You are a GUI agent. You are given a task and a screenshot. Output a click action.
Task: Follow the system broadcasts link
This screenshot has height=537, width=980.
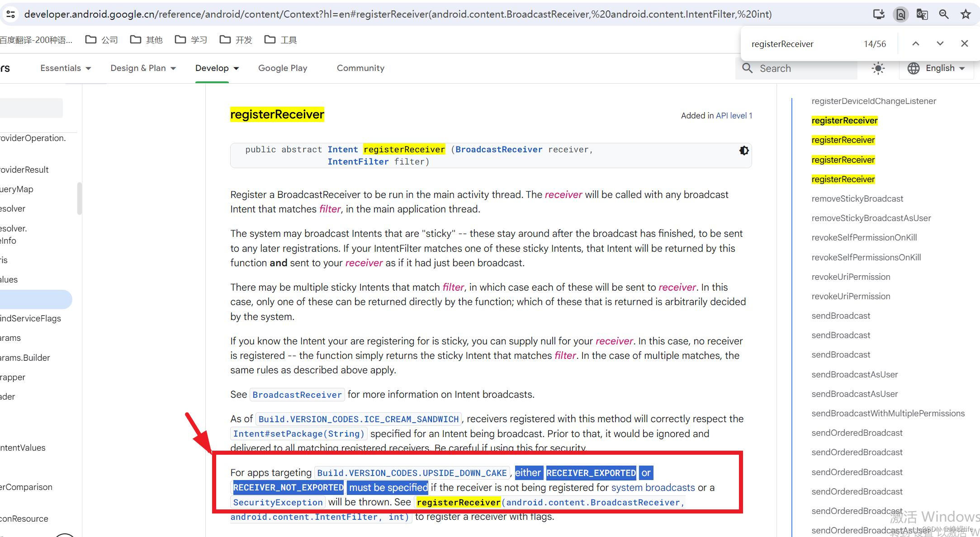(653, 487)
